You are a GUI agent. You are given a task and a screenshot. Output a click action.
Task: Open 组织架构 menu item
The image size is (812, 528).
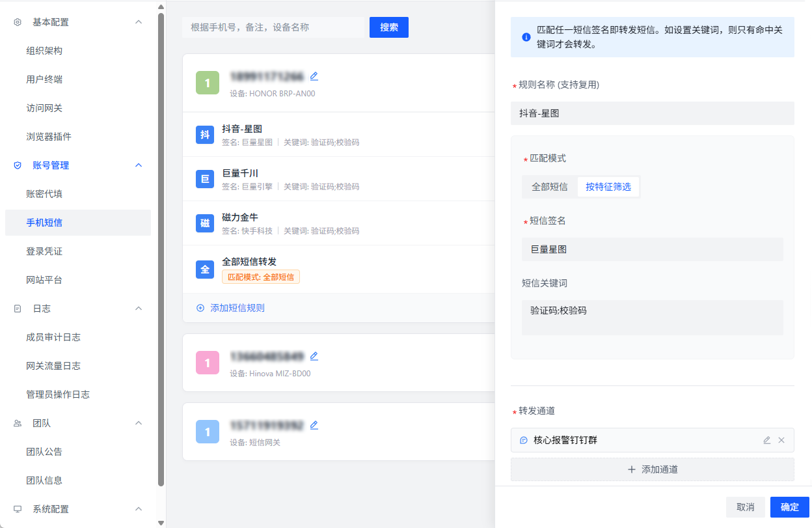click(x=78, y=51)
